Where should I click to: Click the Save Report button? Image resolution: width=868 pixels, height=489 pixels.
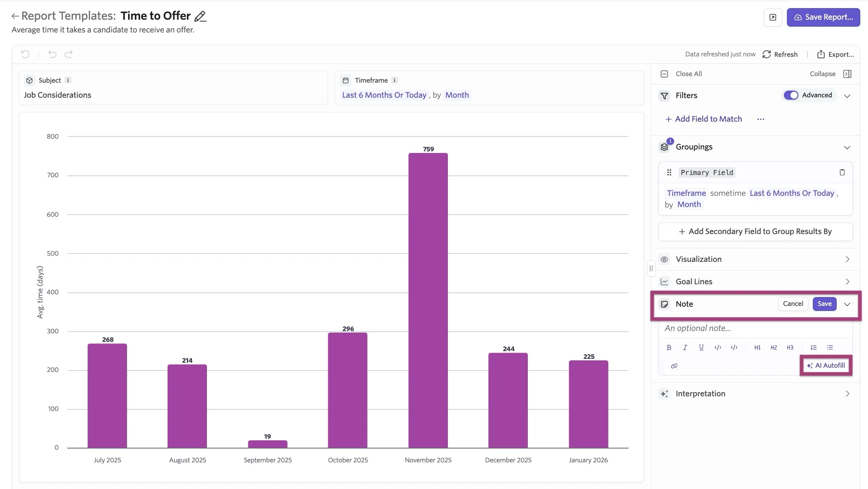click(823, 17)
